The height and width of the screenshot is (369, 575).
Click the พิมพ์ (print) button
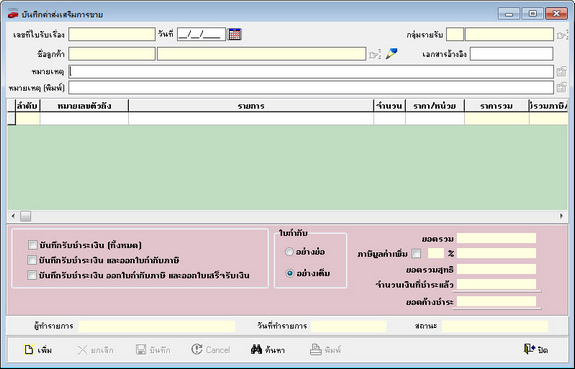tap(325, 350)
